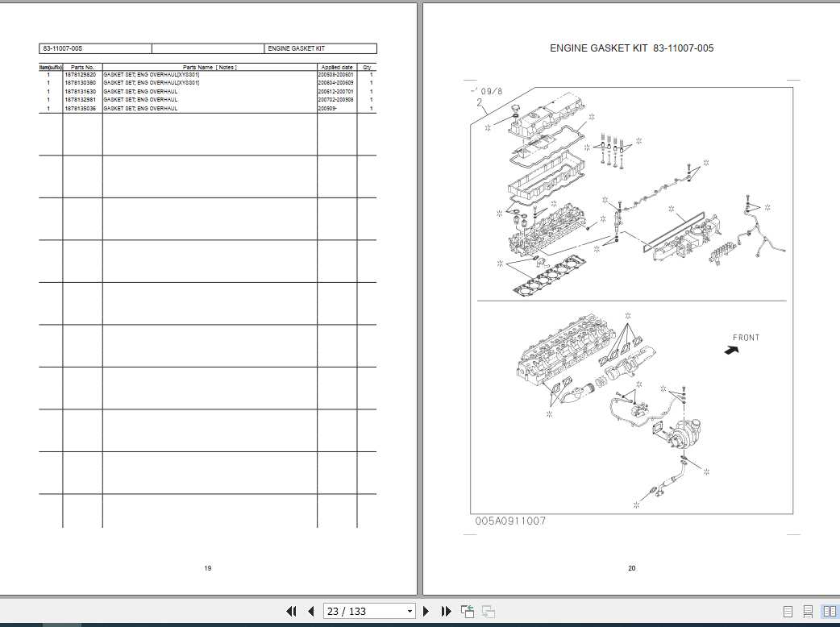Switch to single page view

pyautogui.click(x=788, y=611)
